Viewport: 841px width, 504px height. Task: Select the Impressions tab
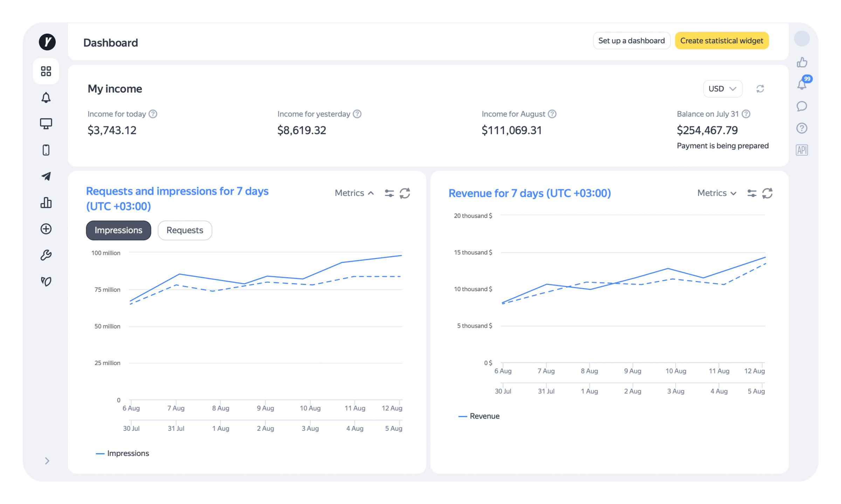(118, 230)
